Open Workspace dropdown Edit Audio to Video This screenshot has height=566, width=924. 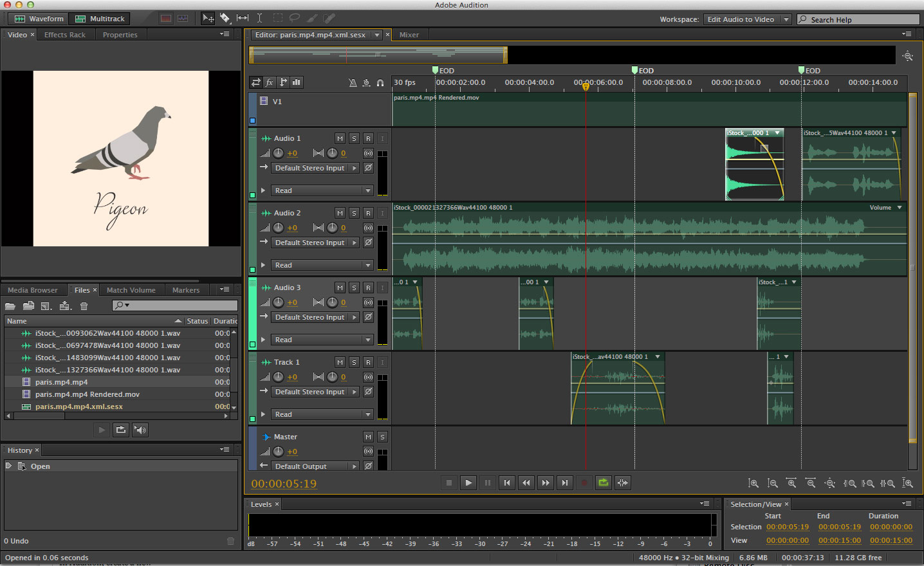pos(747,19)
